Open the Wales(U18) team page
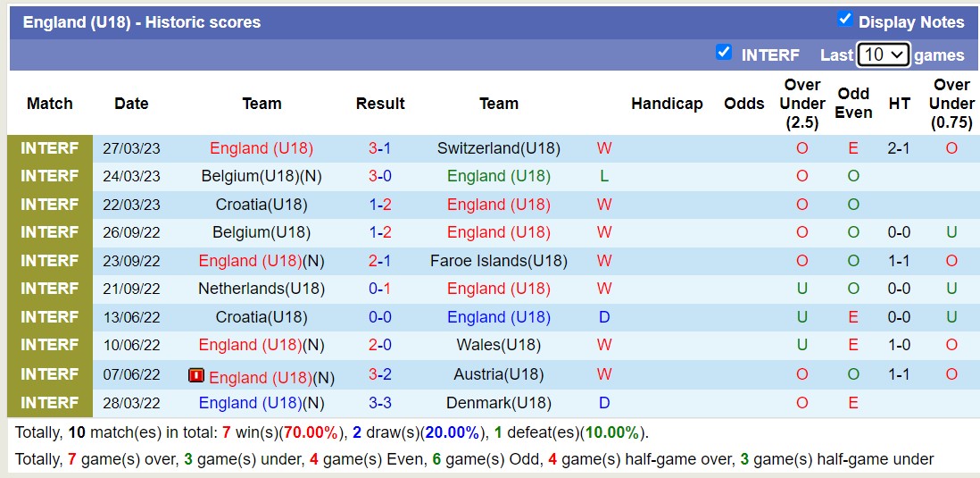980x478 pixels. (498, 345)
